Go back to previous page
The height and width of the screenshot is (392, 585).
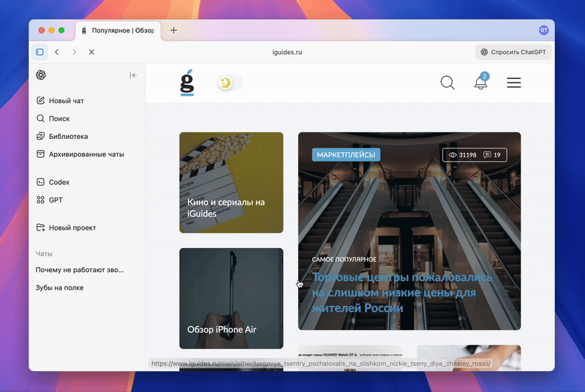tap(57, 52)
